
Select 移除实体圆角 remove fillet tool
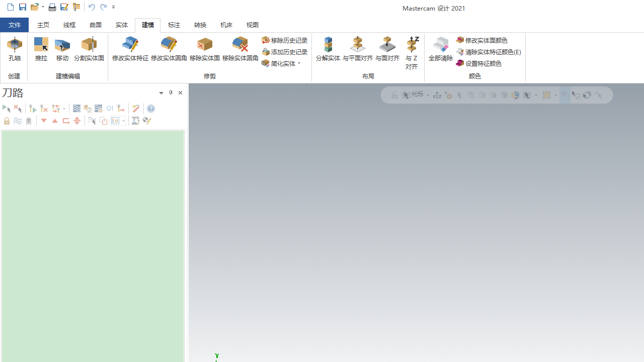click(x=240, y=49)
